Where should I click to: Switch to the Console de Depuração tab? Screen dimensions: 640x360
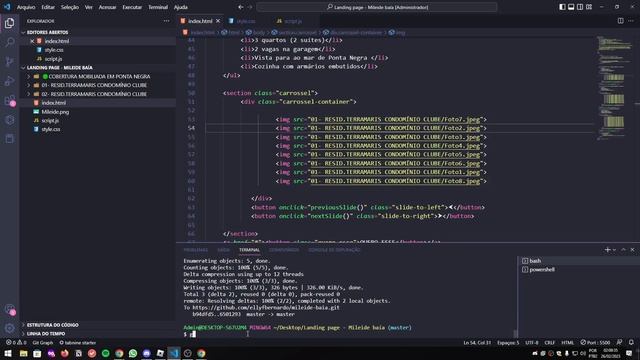(x=334, y=250)
